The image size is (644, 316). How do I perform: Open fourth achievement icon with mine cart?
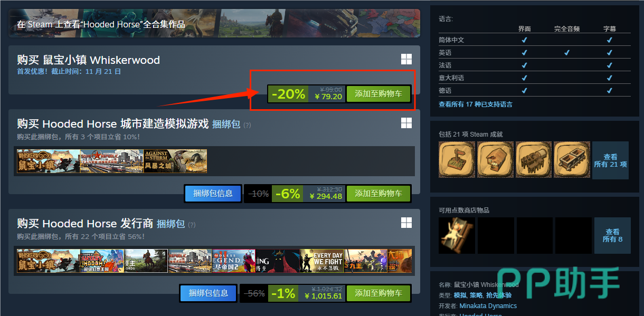click(572, 160)
